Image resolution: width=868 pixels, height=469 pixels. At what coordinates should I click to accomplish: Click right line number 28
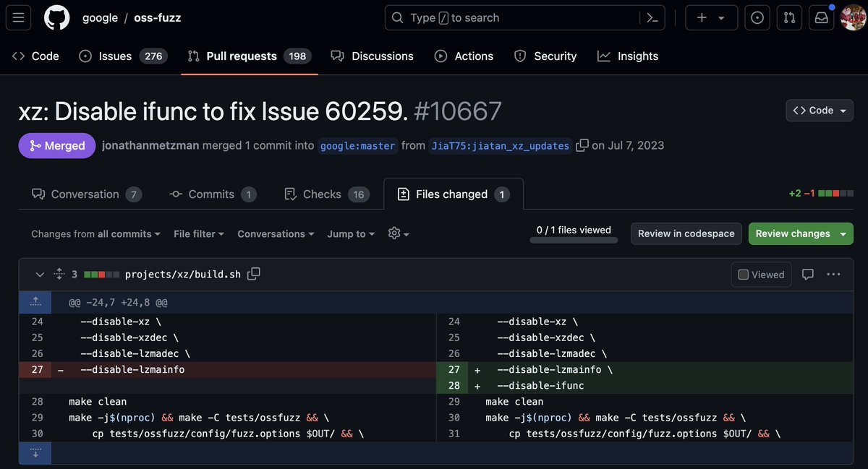(454, 386)
